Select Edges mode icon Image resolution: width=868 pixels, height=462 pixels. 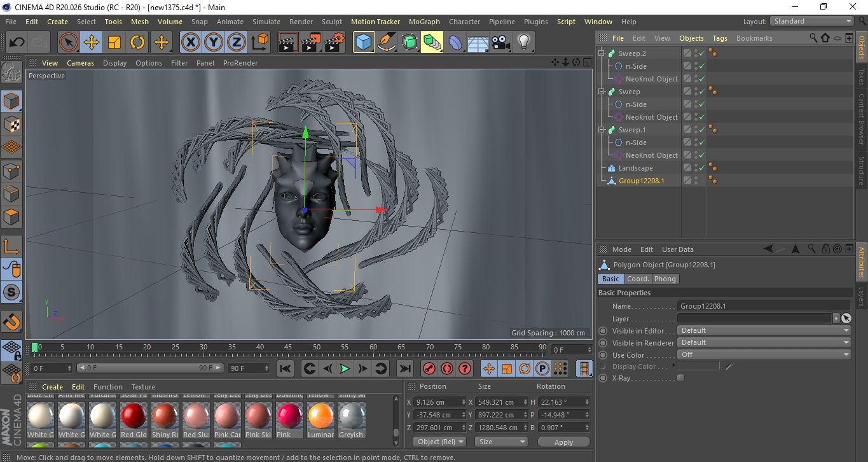(x=11, y=193)
